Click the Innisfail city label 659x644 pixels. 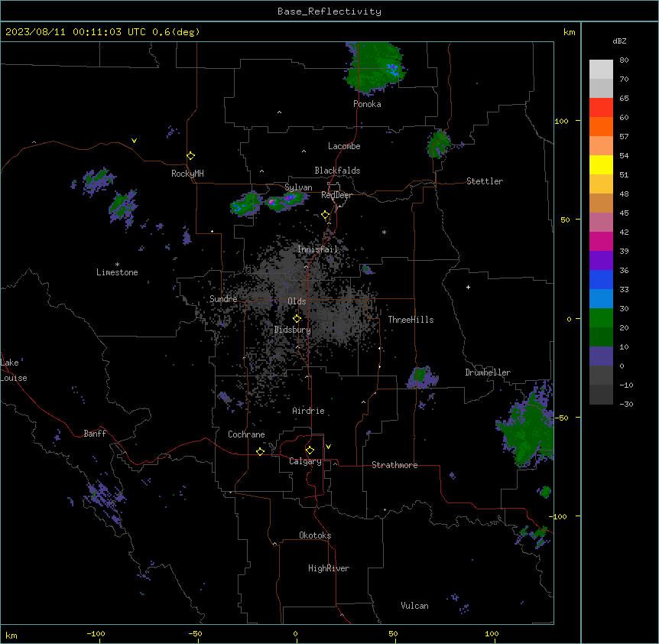pyautogui.click(x=318, y=249)
